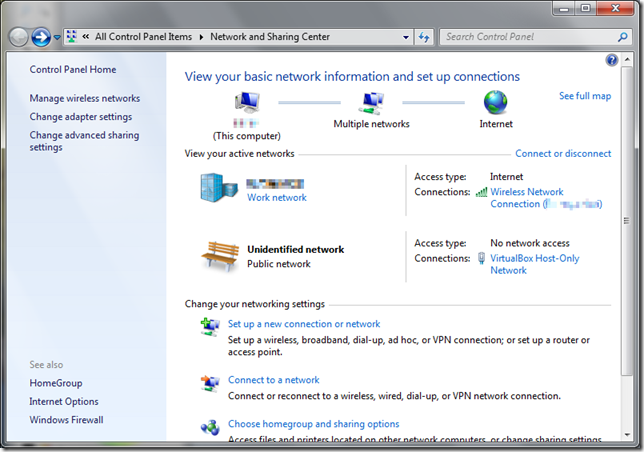
Task: Click the help question mark icon
Action: (x=612, y=61)
